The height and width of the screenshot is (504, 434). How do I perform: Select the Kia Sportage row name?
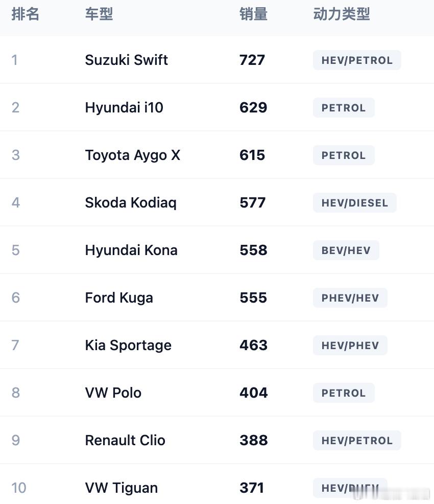click(128, 346)
